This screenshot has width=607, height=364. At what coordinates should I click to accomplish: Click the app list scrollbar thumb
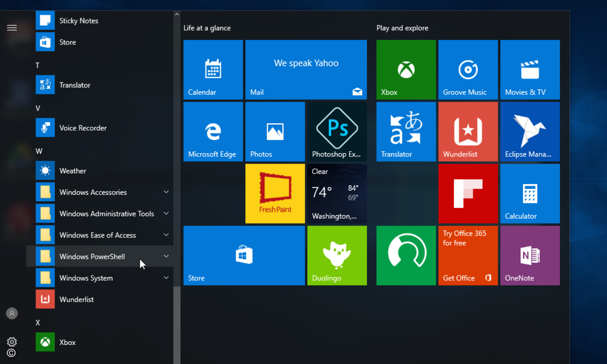[x=177, y=325]
